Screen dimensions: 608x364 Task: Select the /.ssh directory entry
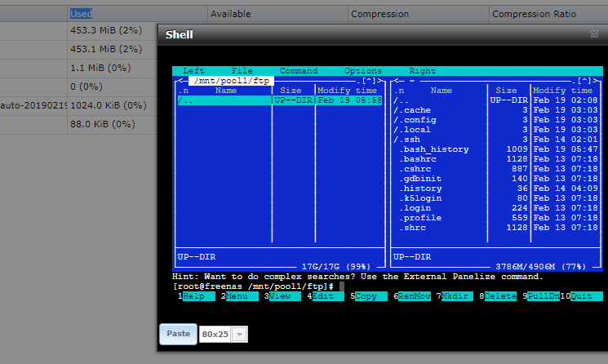click(410, 140)
